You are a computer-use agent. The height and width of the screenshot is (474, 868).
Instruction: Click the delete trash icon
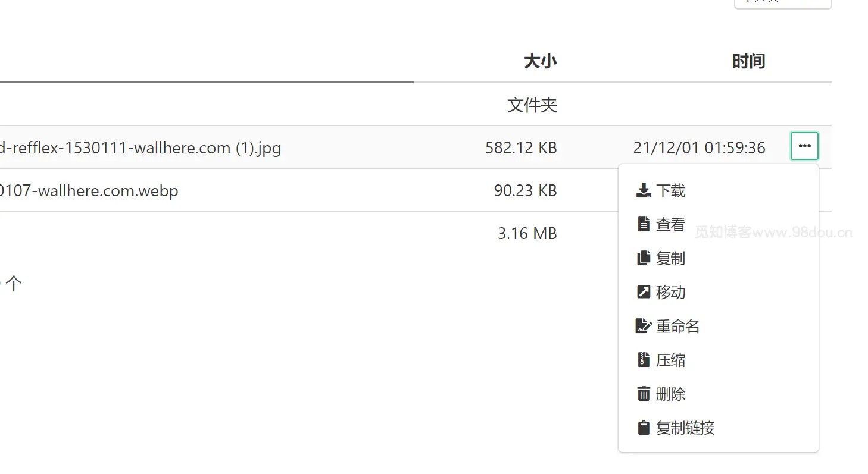[644, 394]
